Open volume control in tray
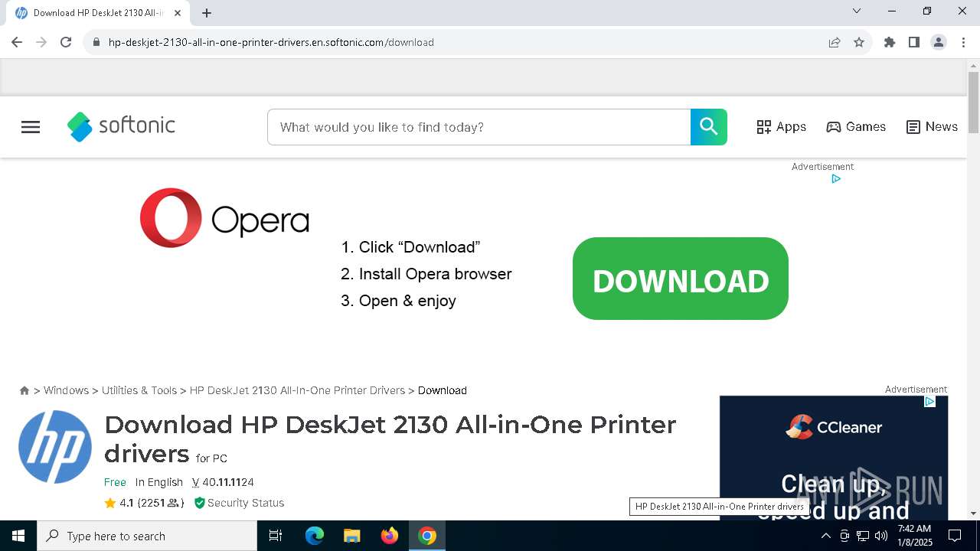Image resolution: width=980 pixels, height=551 pixels. [x=881, y=536]
